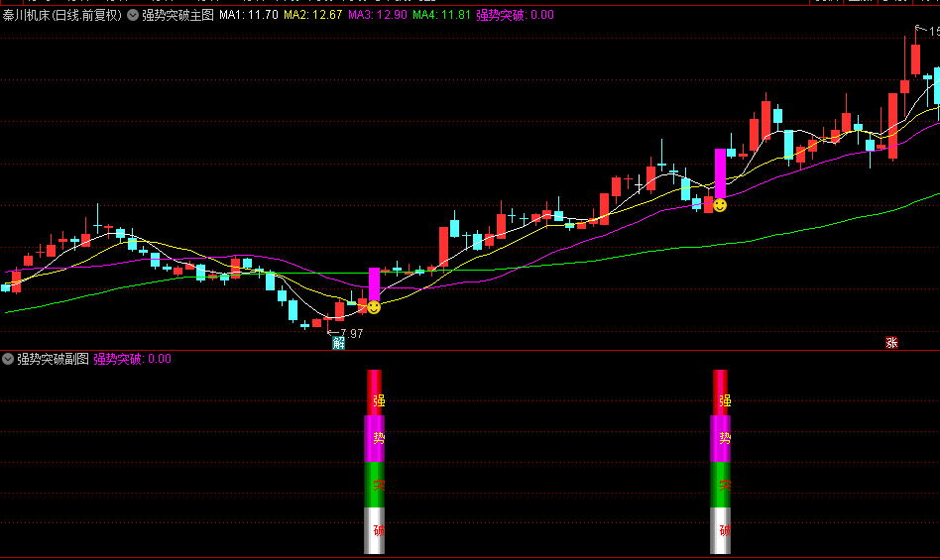Click main chart 强势突破: 0.00 label
The width and height of the screenshot is (940, 560).
[515, 15]
